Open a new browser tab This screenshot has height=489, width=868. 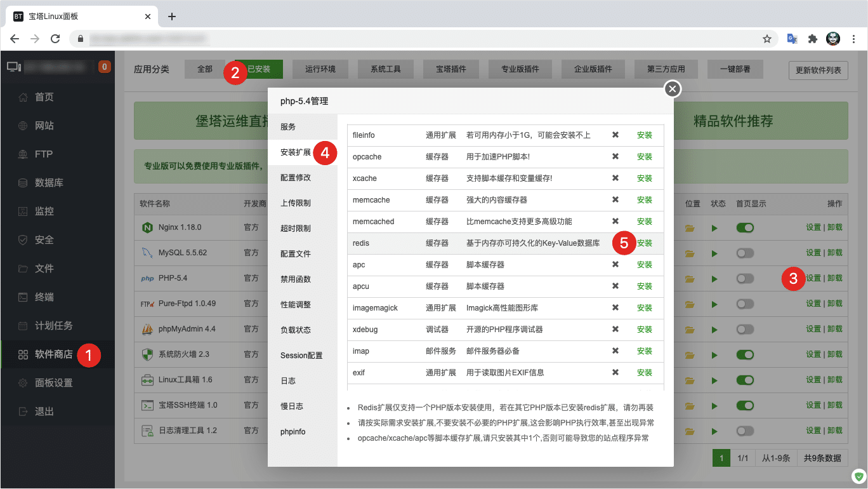(x=172, y=17)
